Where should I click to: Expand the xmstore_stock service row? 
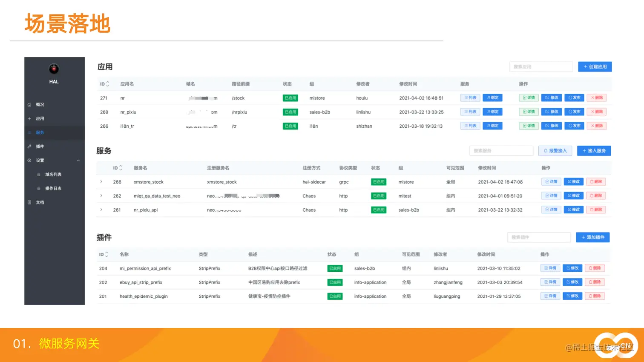click(x=101, y=182)
